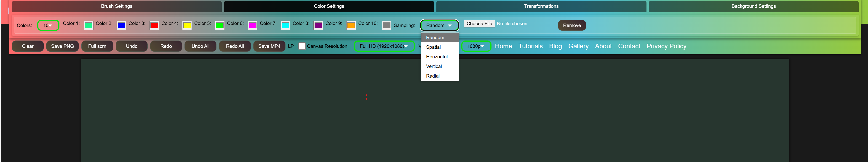The height and width of the screenshot is (162, 868).
Task: Click the Clear button
Action: (x=28, y=46)
